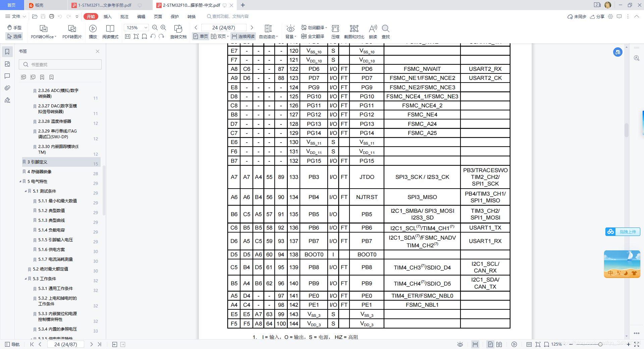Open the 转换 convert tab
Viewport: 644px width, 349px height.
coord(192,16)
